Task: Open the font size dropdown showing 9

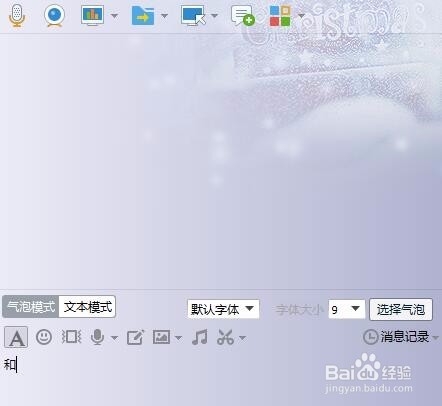Action: 346,309
